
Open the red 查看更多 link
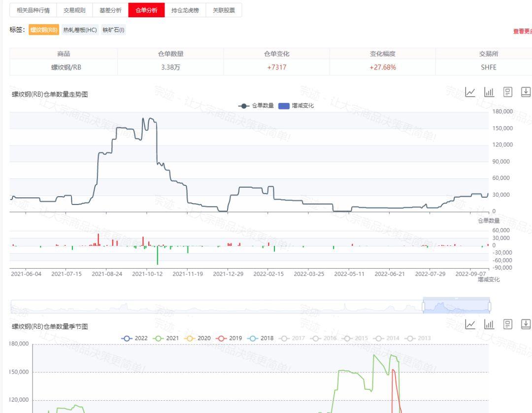tap(523, 31)
